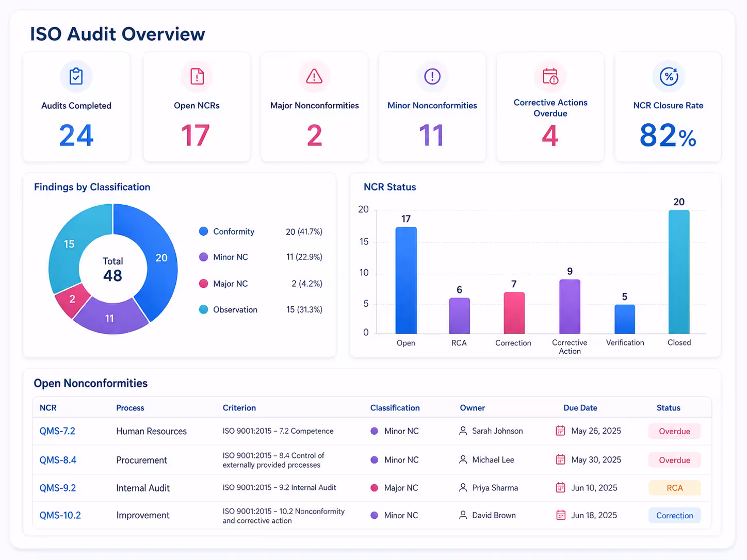The image size is (747, 560).
Task: Click the person icon beside Sarah Johnson
Action: (463, 431)
